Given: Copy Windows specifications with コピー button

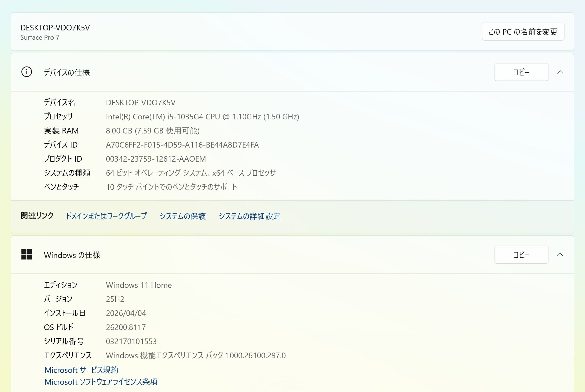Looking at the screenshot, I should (521, 255).
